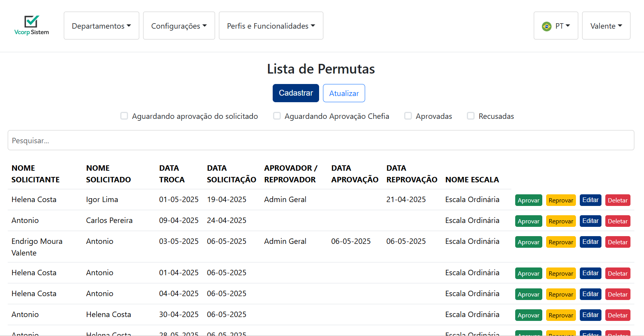
Task: Enable the Aprovadas filter checkbox
Action: (408, 116)
